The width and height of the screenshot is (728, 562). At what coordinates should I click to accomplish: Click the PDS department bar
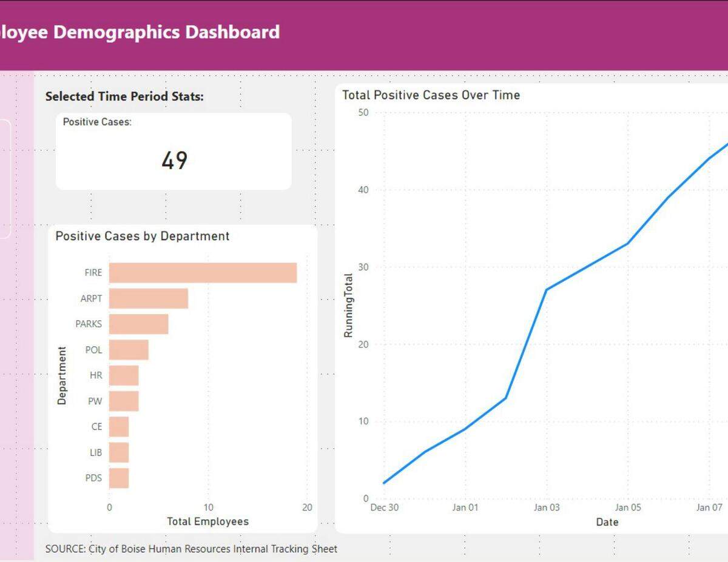pos(119,478)
